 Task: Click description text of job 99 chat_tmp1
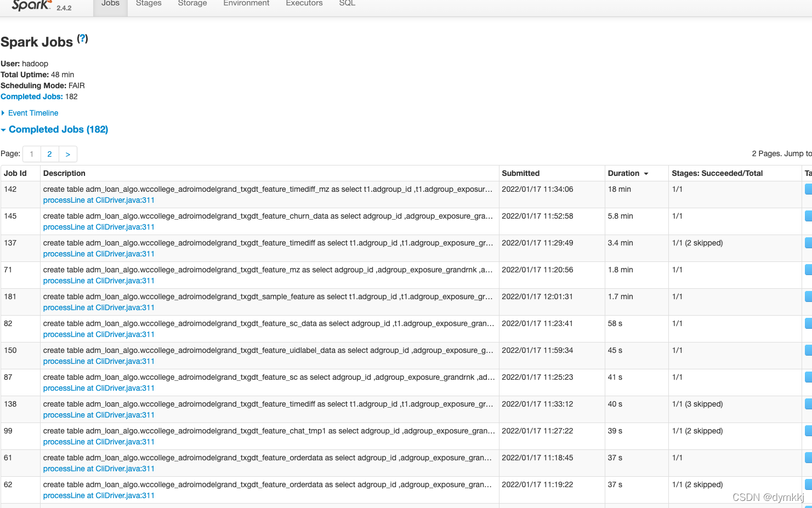[x=269, y=431]
